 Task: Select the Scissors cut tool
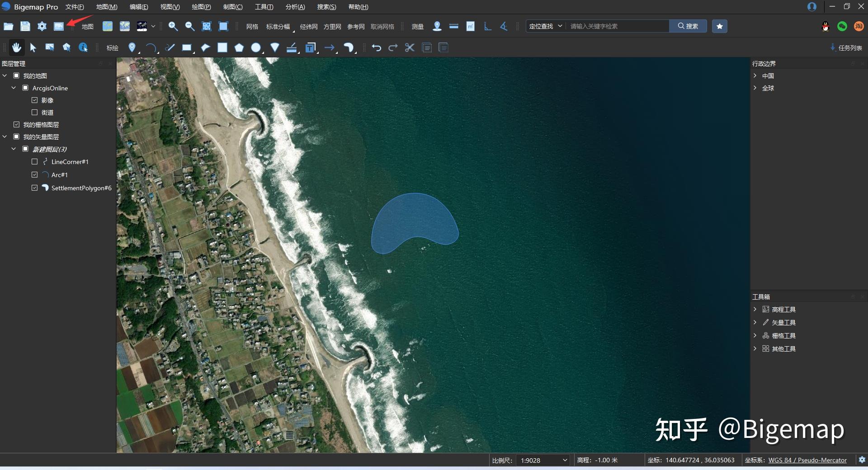(409, 47)
